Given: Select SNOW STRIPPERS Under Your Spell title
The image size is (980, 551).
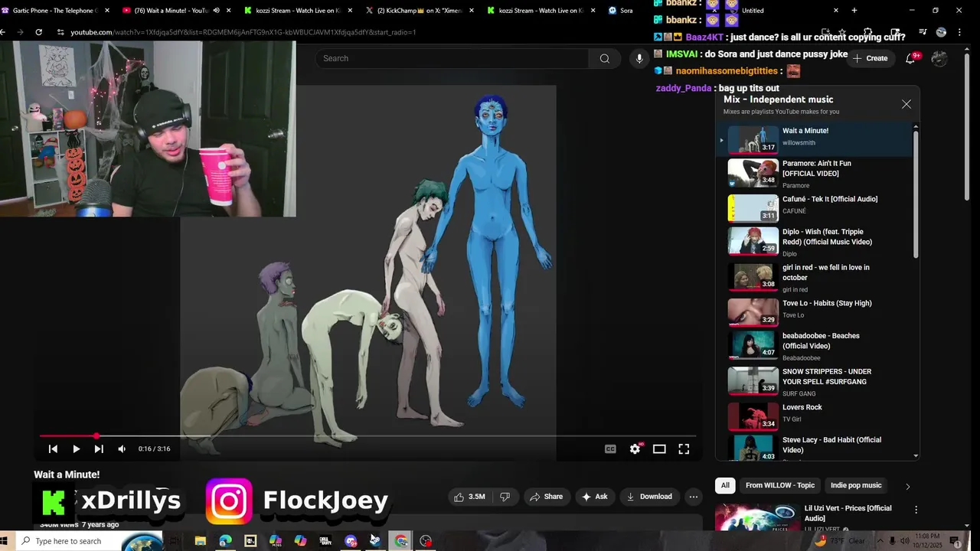Looking at the screenshot, I should 827,377.
